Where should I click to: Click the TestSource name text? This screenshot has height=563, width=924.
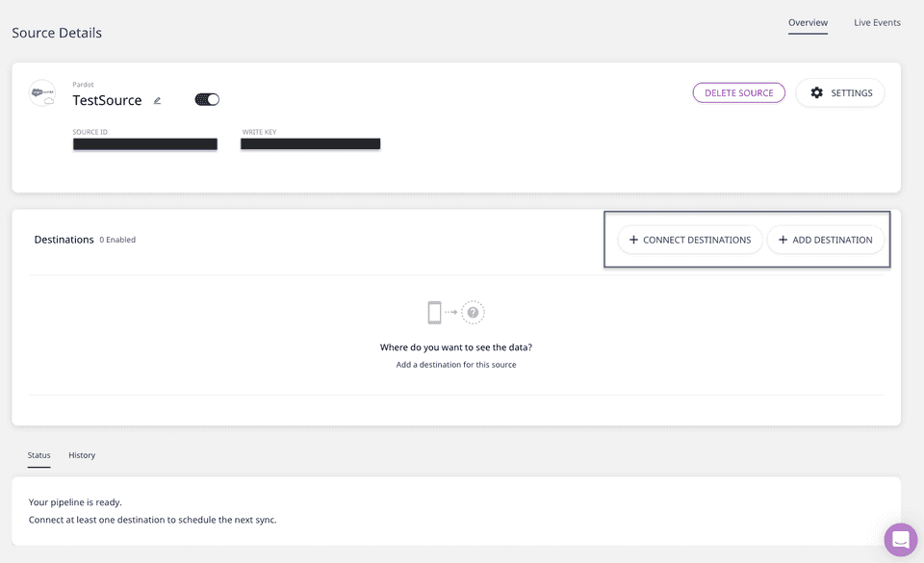pyautogui.click(x=107, y=100)
